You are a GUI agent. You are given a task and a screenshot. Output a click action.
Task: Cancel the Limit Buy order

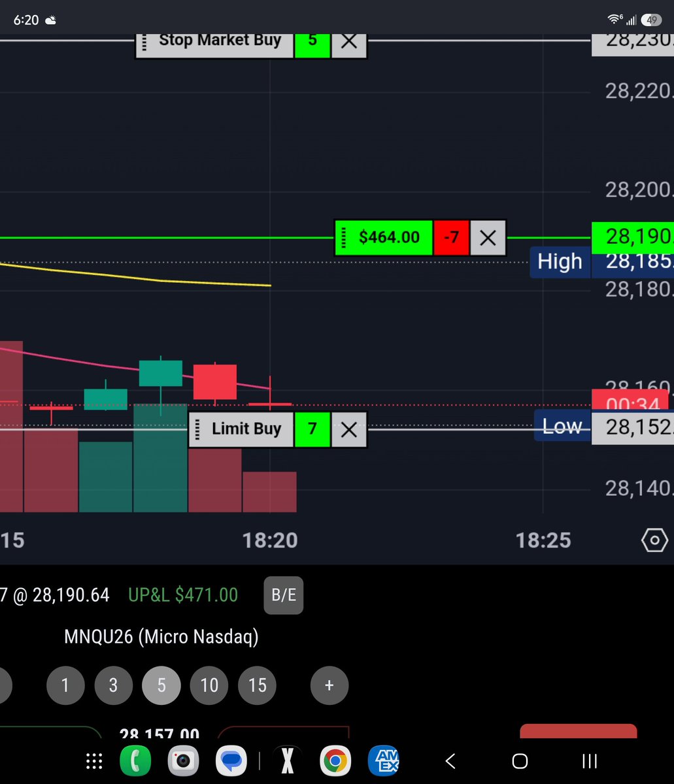click(349, 429)
